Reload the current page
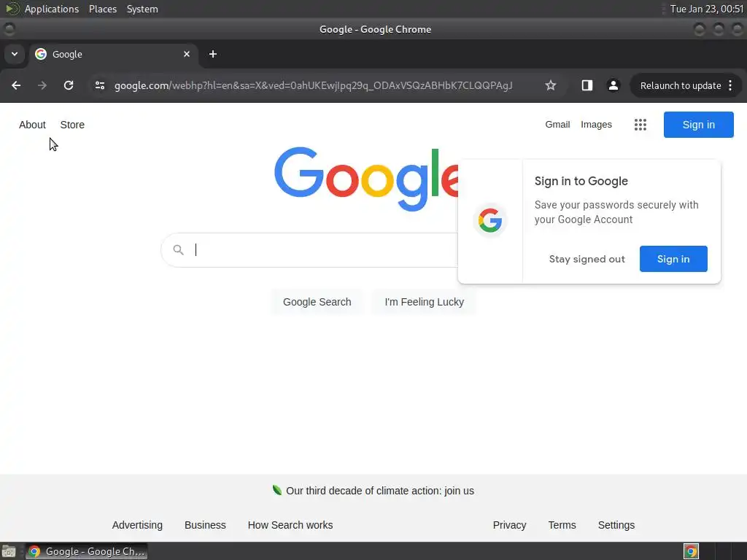Image resolution: width=747 pixels, height=560 pixels. (69, 85)
